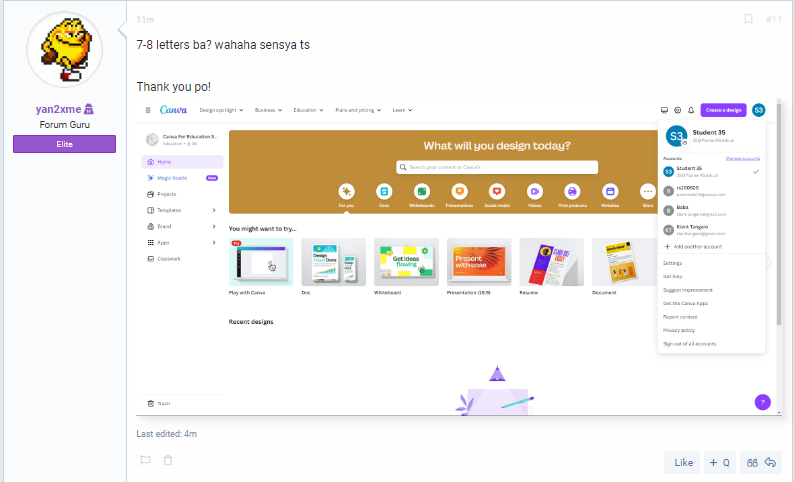Click the #11 post number link
Screen dimensions: 794x482
click(773, 19)
